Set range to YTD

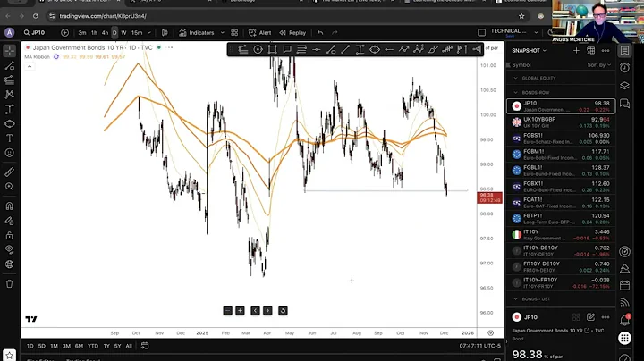(93, 346)
